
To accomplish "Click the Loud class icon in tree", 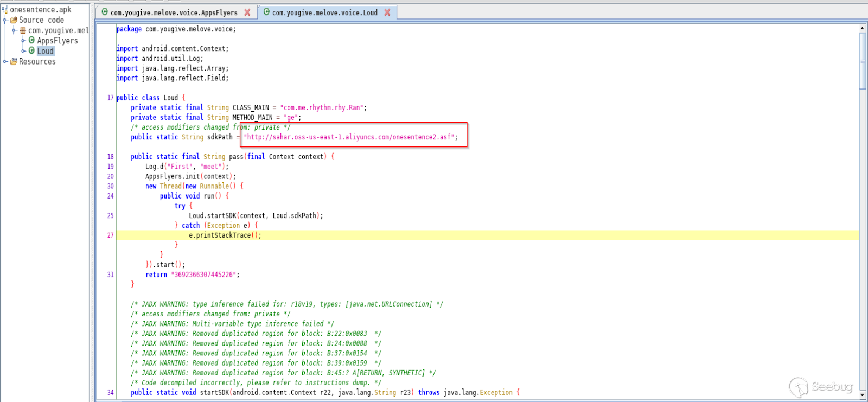I will 31,50.
